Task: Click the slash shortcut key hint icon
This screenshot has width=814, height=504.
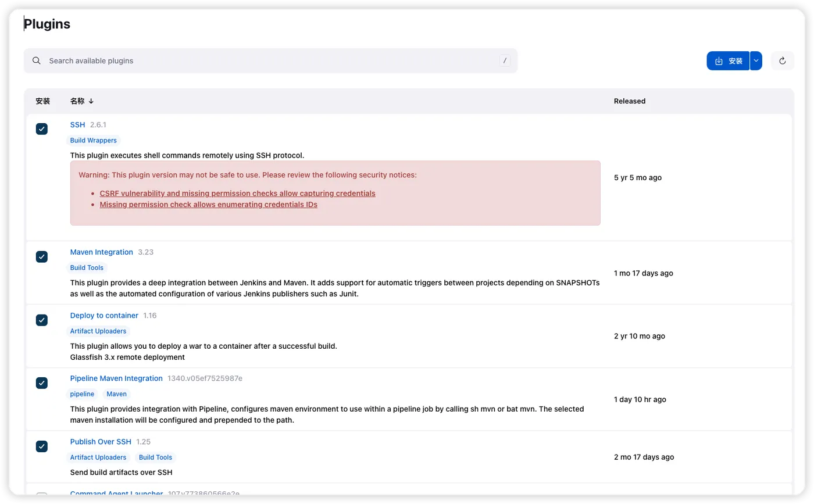Action: [x=505, y=60]
